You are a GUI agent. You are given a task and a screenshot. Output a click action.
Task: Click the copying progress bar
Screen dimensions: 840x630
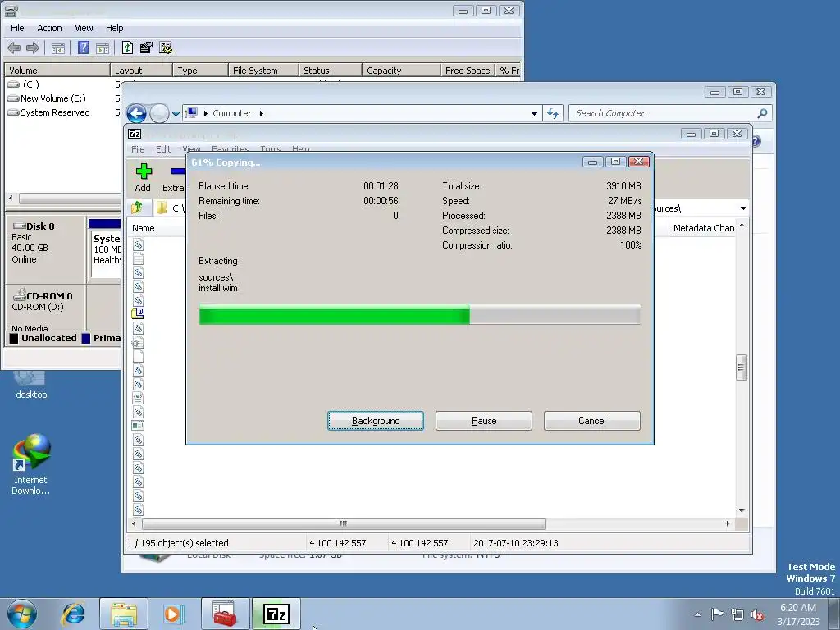[419, 314]
